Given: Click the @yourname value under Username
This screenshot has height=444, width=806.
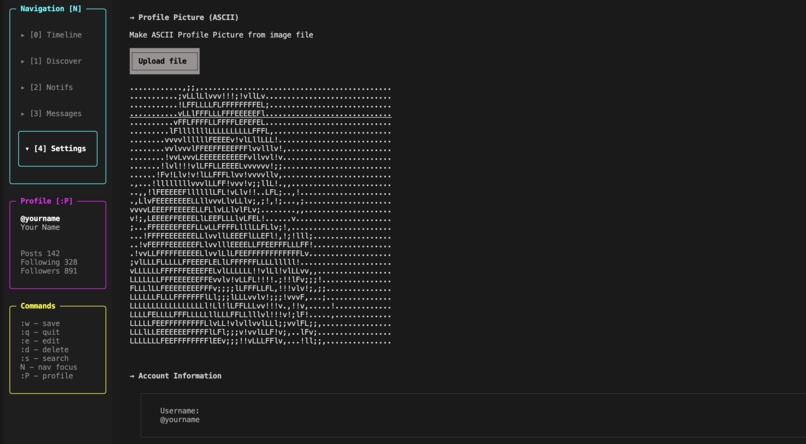Looking at the screenshot, I should pos(179,420).
